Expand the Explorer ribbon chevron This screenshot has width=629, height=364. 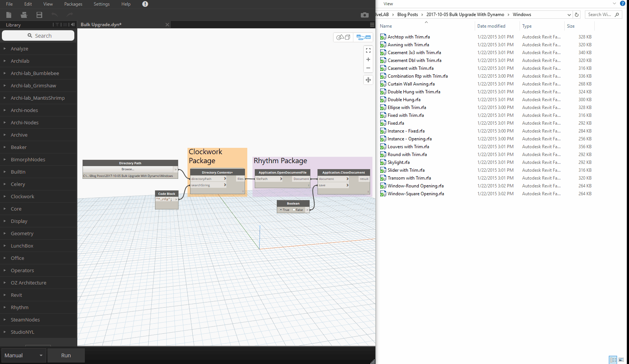pos(614,4)
